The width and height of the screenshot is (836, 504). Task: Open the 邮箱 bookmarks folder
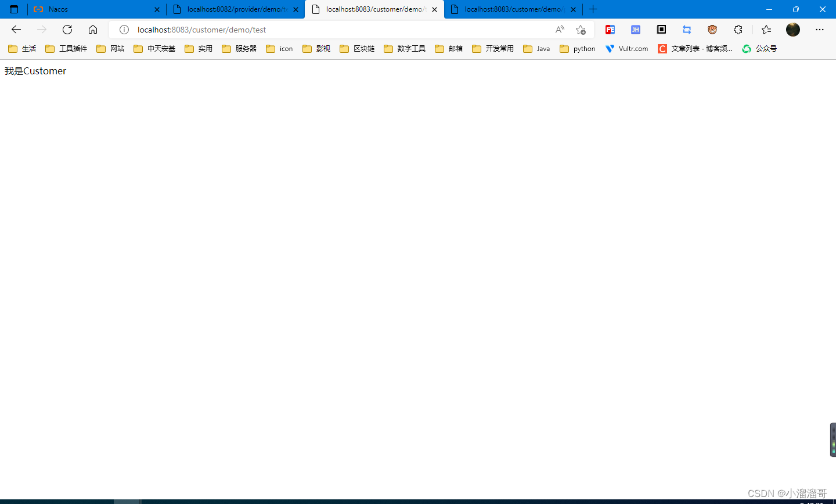(449, 49)
